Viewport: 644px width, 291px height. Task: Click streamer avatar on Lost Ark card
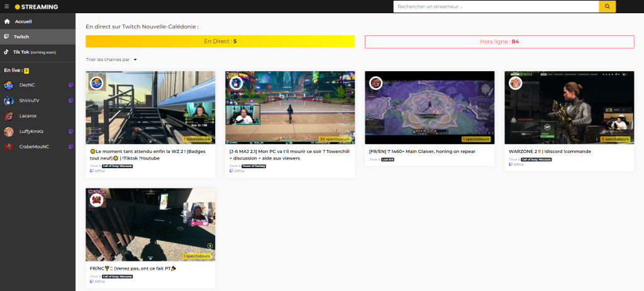coord(376,83)
